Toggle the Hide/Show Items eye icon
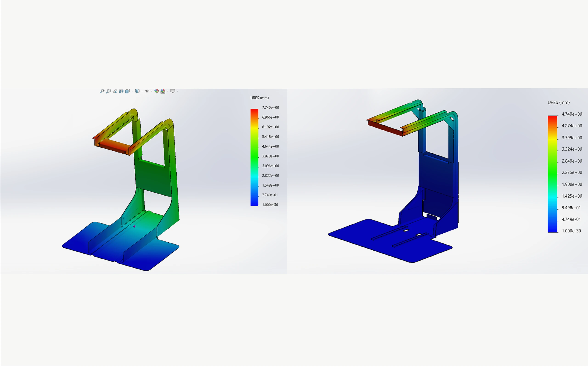Viewport: 588px width, 367px height. (x=147, y=91)
